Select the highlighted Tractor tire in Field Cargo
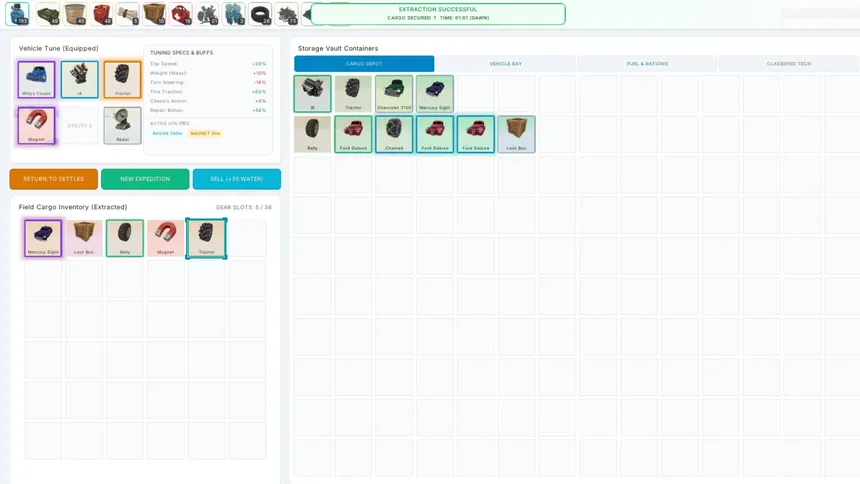Screen dimensions: 860x484 click(x=206, y=238)
